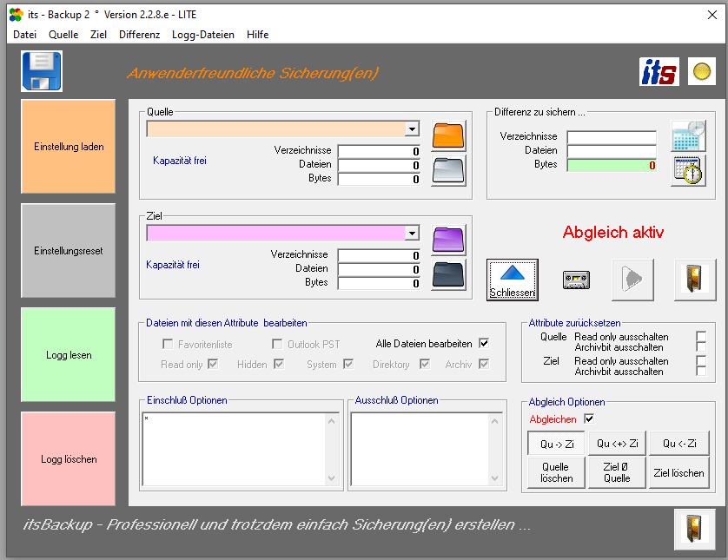Uncheck Alle Dateien bearbeiten
Viewport: 728px width, 560px height.
coord(484,343)
